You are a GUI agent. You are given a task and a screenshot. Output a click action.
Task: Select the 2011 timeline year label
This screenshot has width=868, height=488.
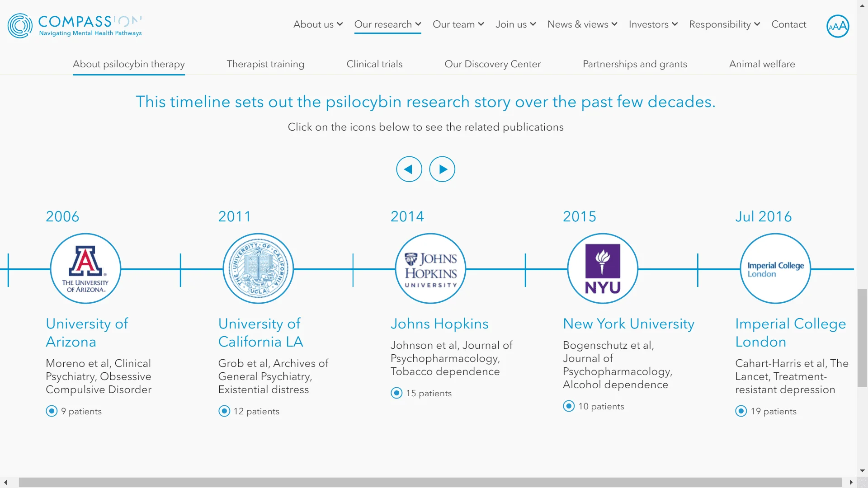click(235, 216)
